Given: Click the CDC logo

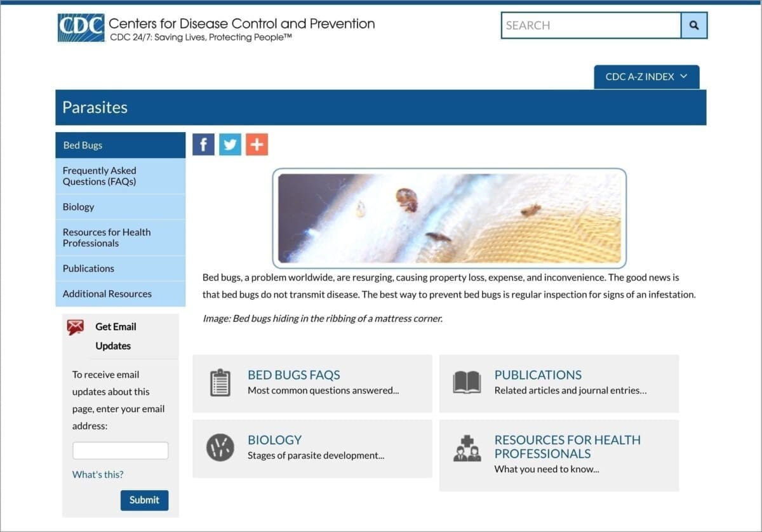Looking at the screenshot, I should [81, 28].
